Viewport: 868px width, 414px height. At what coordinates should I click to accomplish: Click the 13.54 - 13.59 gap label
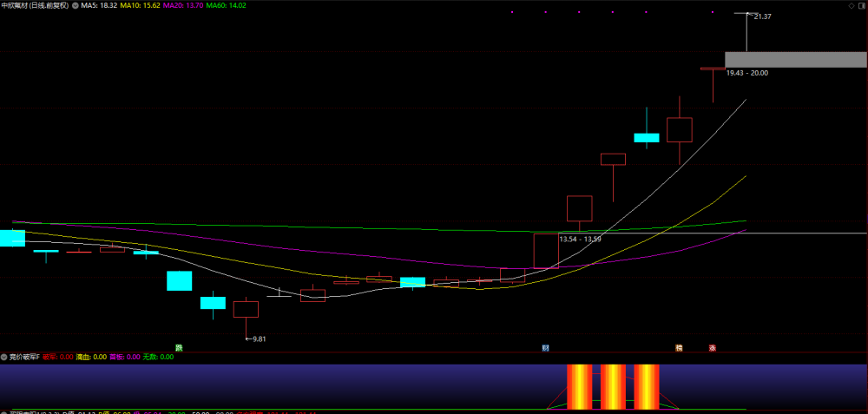[x=580, y=239]
